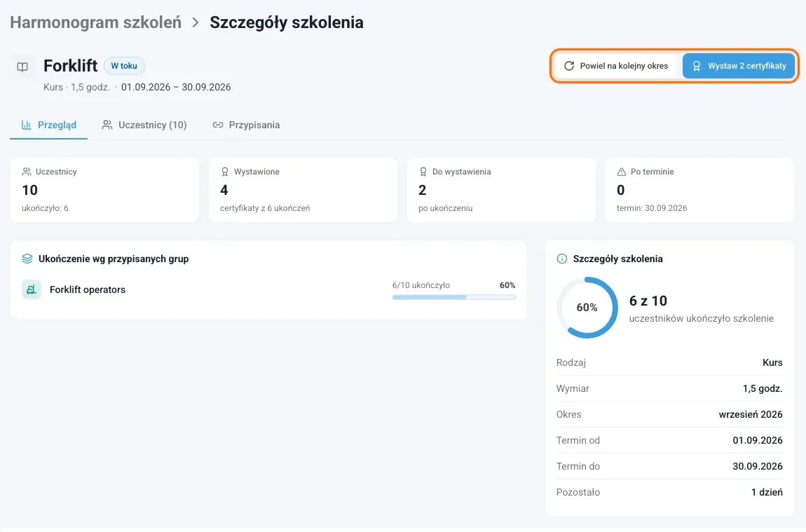The width and height of the screenshot is (806, 532).
Task: Open the Forklift operators group row
Action: click(x=269, y=290)
